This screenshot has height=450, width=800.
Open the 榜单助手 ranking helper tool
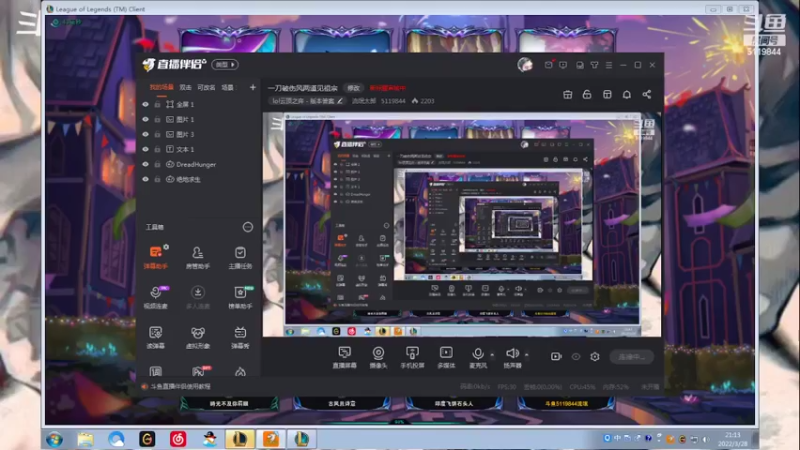[x=240, y=297]
